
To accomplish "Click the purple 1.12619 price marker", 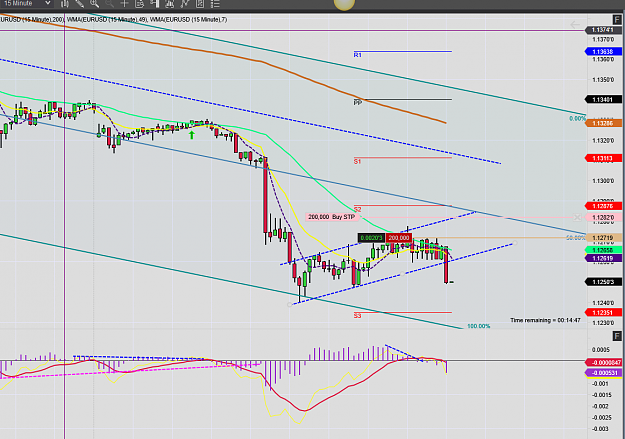I will 603,258.
